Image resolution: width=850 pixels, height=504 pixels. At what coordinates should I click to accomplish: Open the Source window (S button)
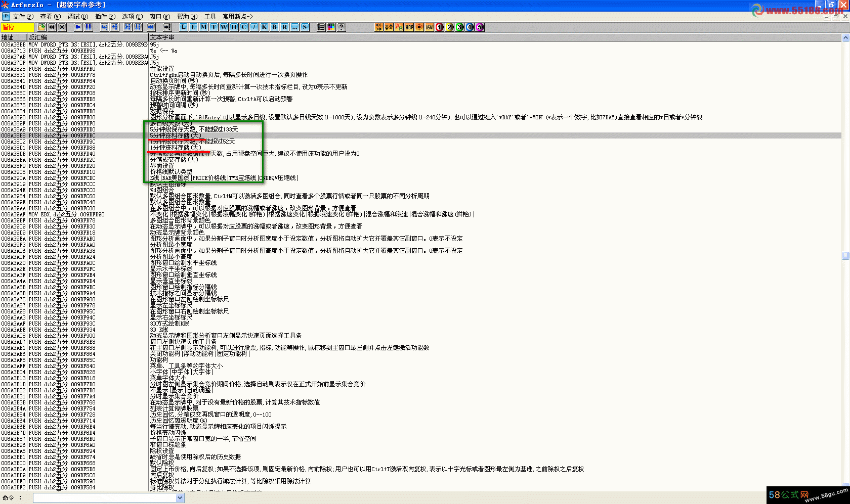[x=305, y=27]
